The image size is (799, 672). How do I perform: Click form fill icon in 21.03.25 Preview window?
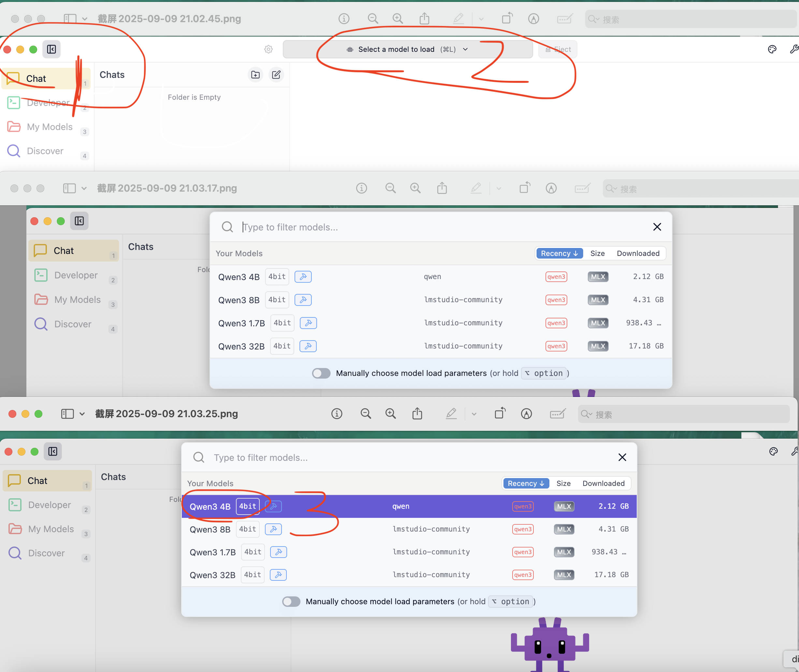pyautogui.click(x=558, y=414)
